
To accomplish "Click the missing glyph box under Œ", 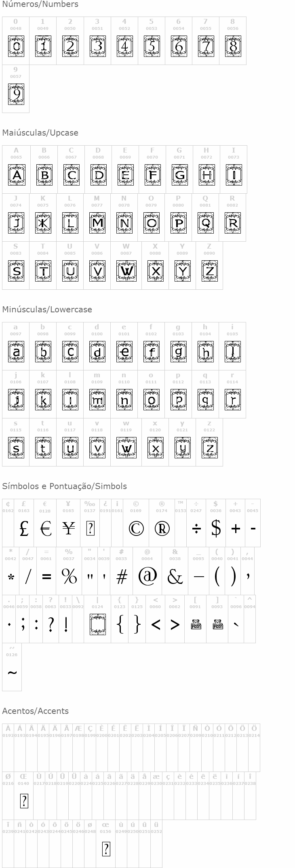I will [x=24, y=801].
